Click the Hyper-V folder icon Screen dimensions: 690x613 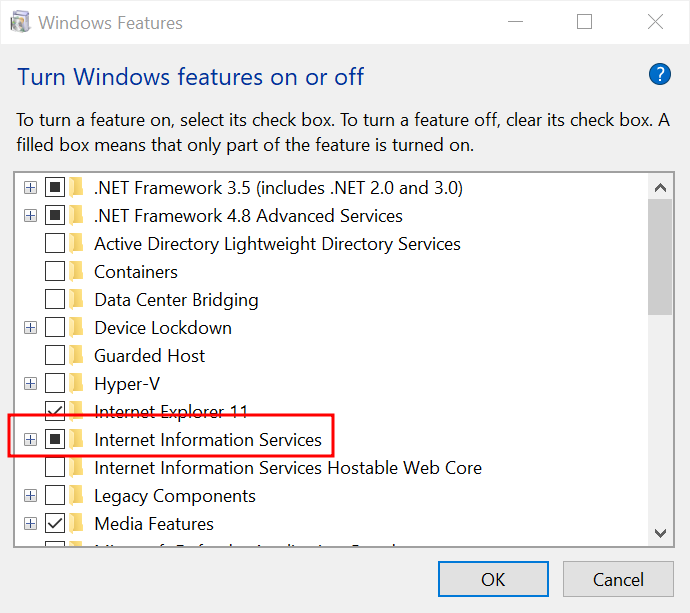click(x=77, y=384)
